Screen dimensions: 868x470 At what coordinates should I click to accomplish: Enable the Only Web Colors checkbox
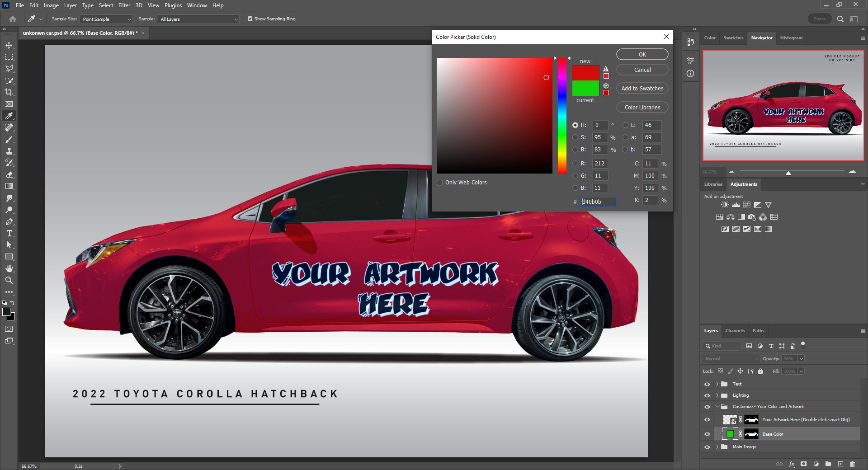pos(439,182)
